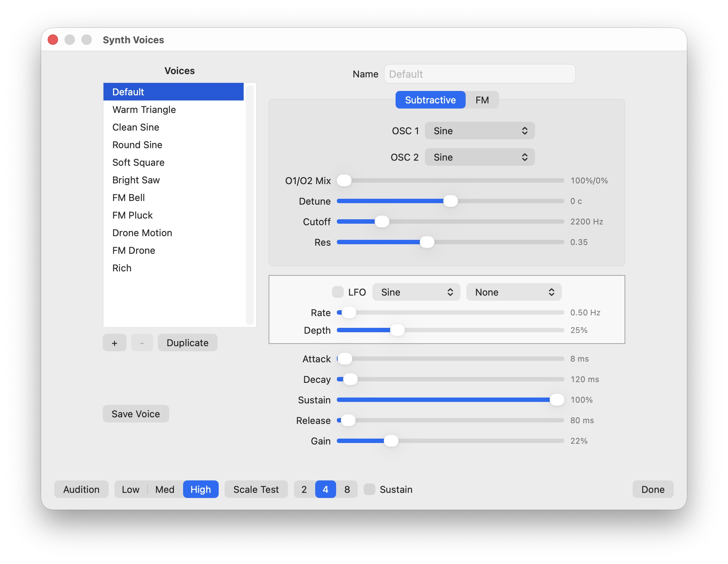This screenshot has height=564, width=728.
Task: Select the Warm Triangle voice
Action: (174, 109)
